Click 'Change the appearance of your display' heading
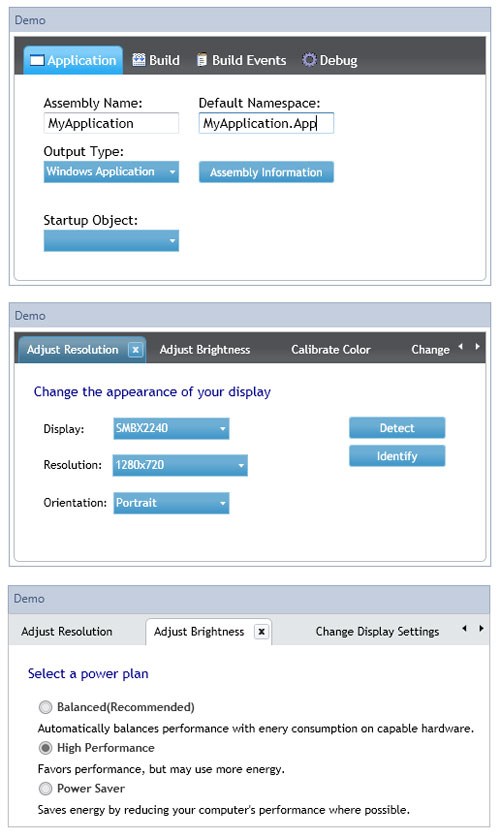This screenshot has width=500, height=838. 152,392
